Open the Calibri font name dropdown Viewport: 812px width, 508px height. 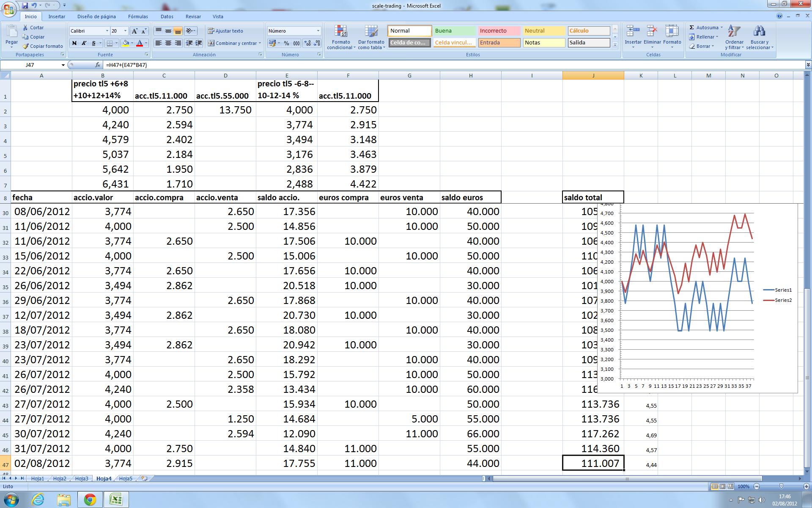pos(107,31)
